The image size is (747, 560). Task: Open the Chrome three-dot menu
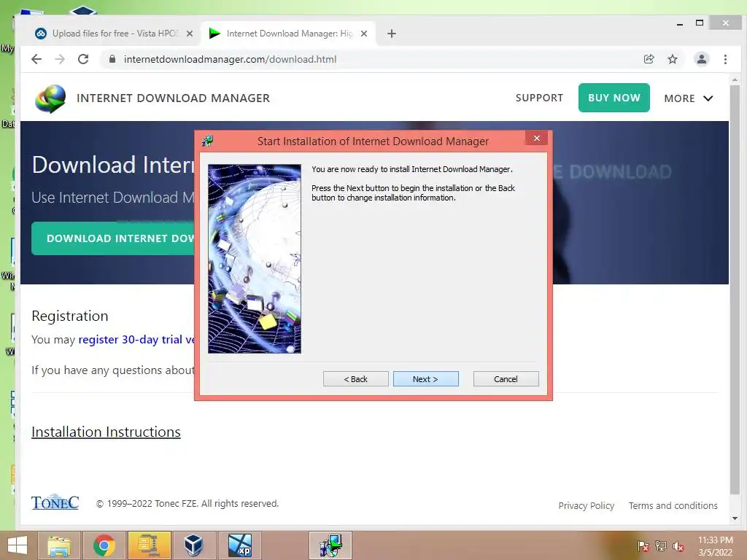pyautogui.click(x=725, y=59)
